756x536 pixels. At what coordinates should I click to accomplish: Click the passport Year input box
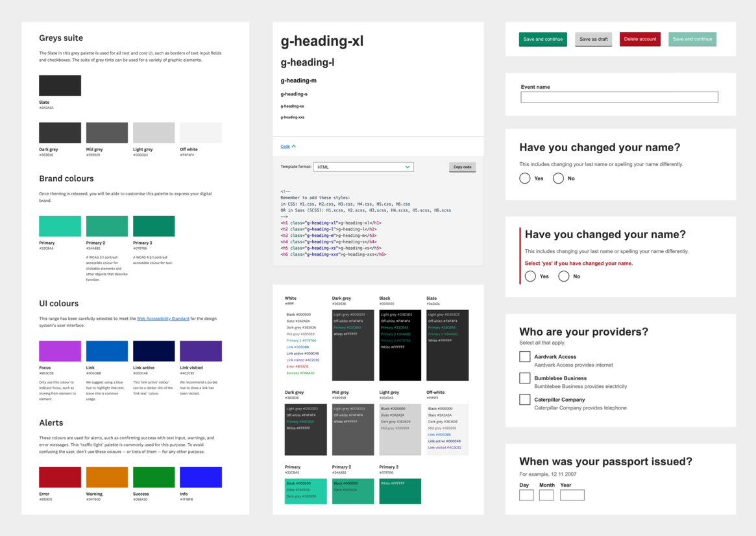pyautogui.click(x=572, y=495)
